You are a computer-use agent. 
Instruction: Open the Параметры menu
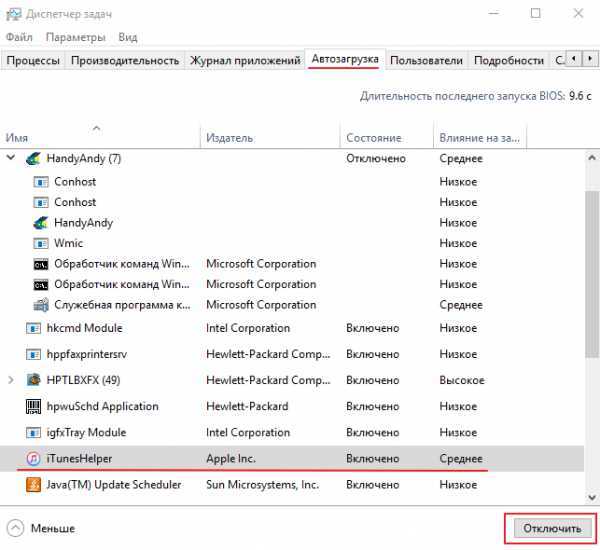[75, 37]
